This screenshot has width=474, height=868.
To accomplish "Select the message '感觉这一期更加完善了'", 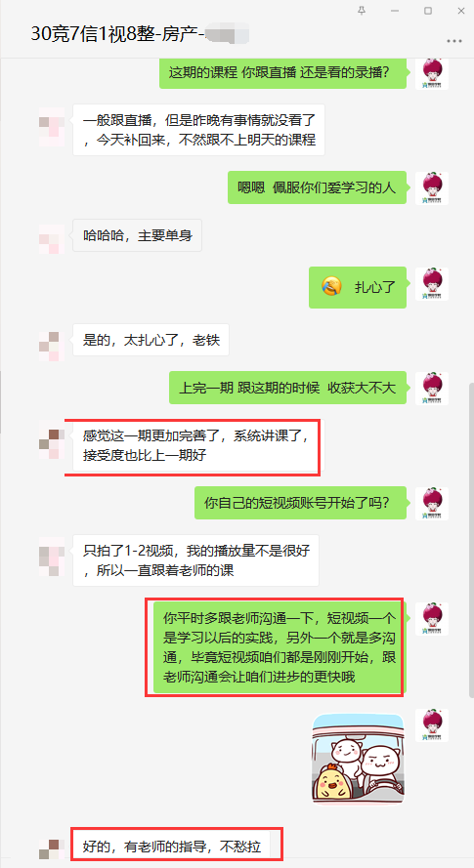I will tap(195, 447).
